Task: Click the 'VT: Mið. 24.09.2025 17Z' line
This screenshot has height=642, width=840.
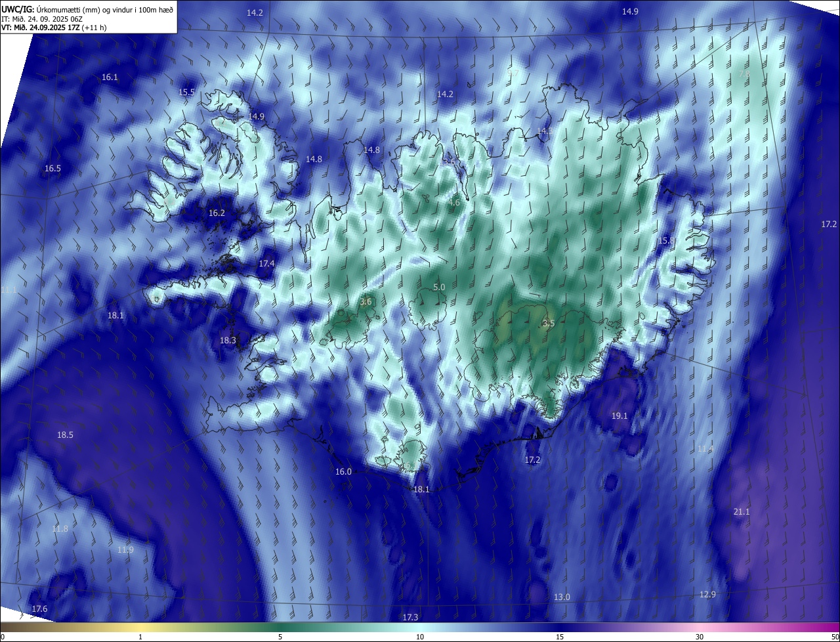Action: coord(54,28)
